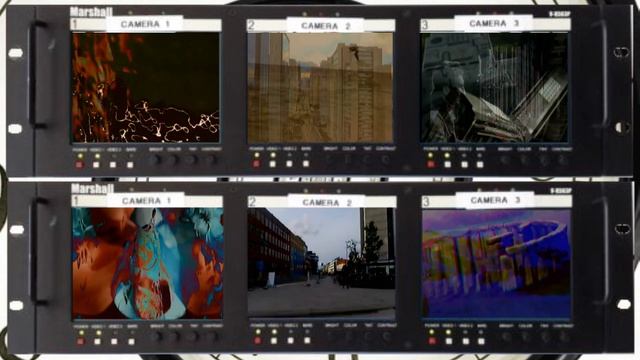This screenshot has width=640, height=360.
Task: Adjust TINT knob on top rack Camera 1
Action: point(191,160)
